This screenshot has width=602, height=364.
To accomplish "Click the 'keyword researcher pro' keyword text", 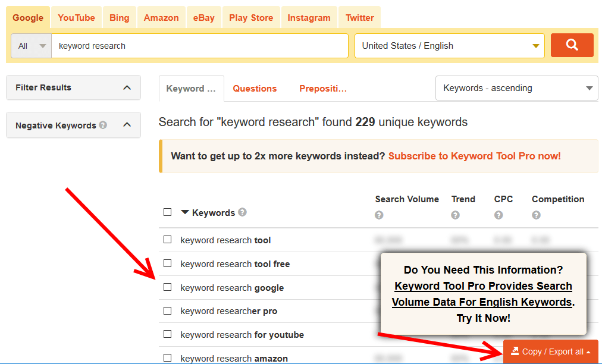I will (x=229, y=311).
